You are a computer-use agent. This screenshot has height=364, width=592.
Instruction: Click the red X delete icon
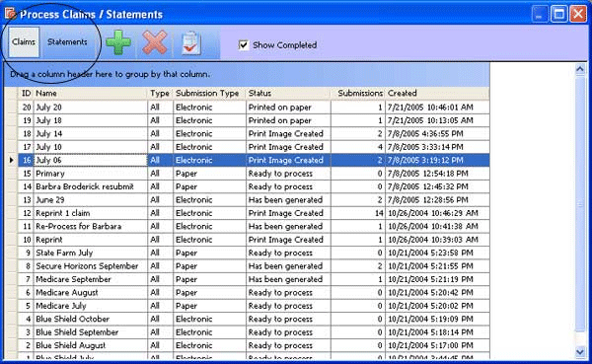pyautogui.click(x=155, y=42)
